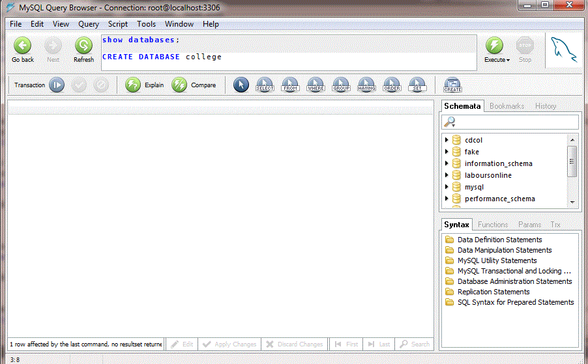Open the Query menu
This screenshot has height=364, width=588.
click(89, 24)
